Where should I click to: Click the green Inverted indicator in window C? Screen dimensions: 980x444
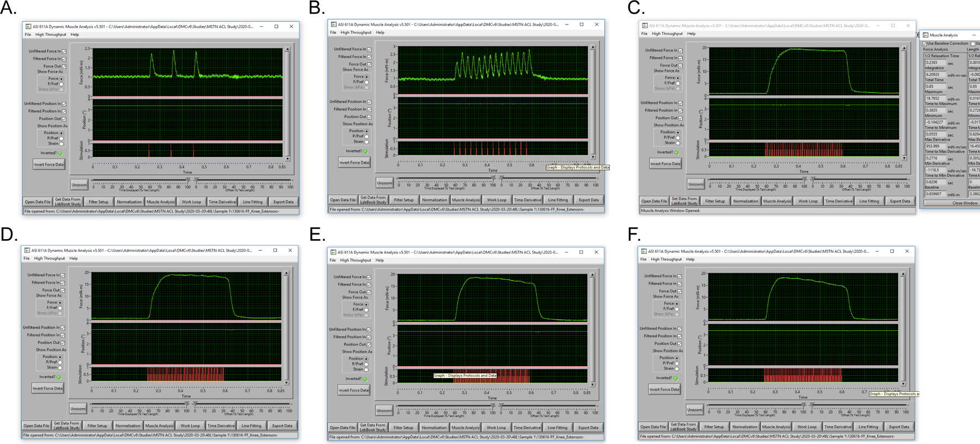click(677, 153)
